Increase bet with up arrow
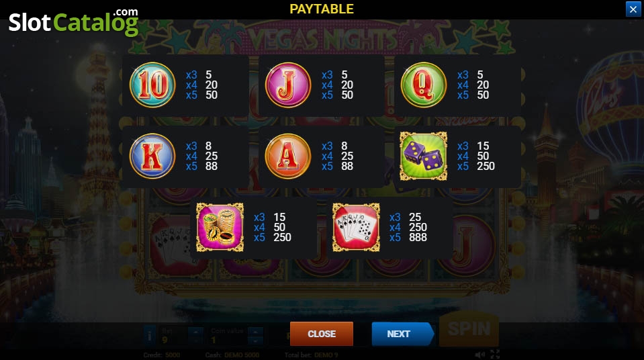Viewport: 644px width, 360px height. pyautogui.click(x=195, y=331)
